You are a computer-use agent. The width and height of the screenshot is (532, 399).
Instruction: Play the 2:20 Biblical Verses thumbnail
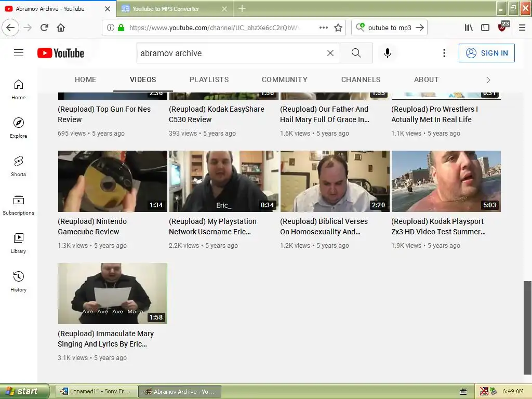pos(335,181)
